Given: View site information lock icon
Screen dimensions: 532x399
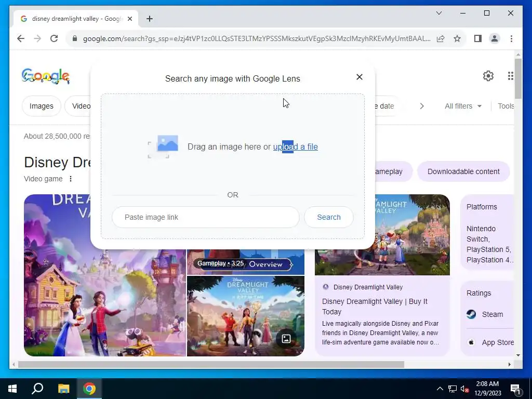Looking at the screenshot, I should [75, 38].
